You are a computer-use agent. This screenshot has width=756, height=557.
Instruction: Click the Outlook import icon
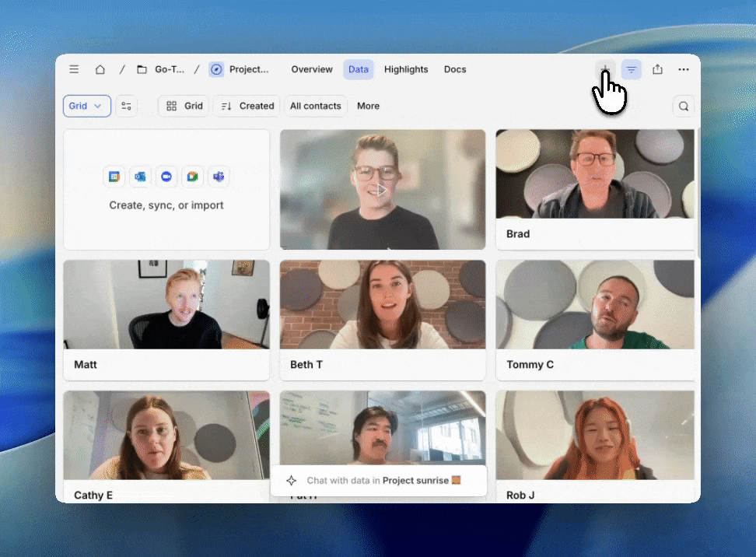tap(140, 177)
